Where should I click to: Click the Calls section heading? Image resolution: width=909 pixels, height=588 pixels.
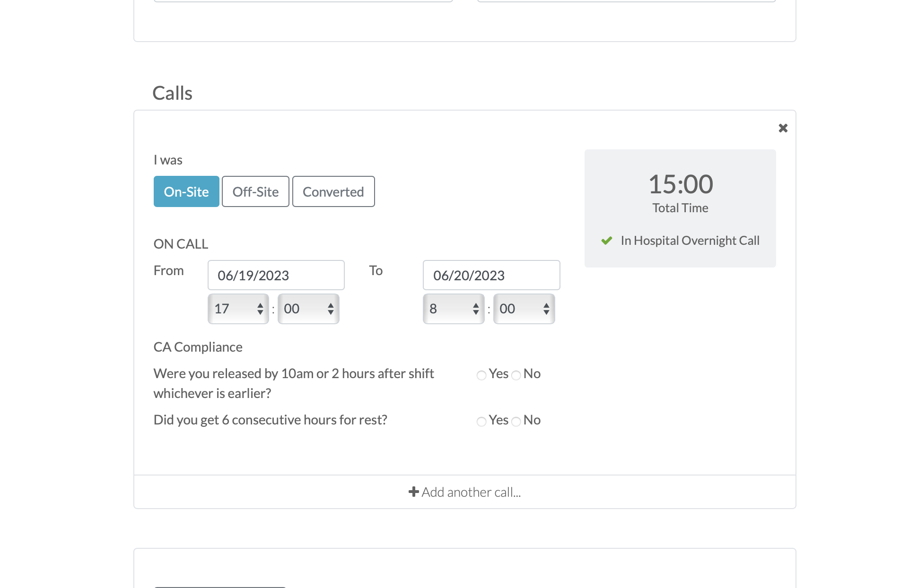click(173, 93)
